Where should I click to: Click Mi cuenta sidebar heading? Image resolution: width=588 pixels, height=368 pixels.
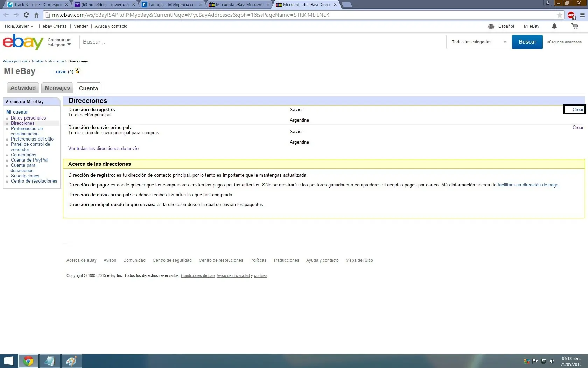(x=17, y=112)
